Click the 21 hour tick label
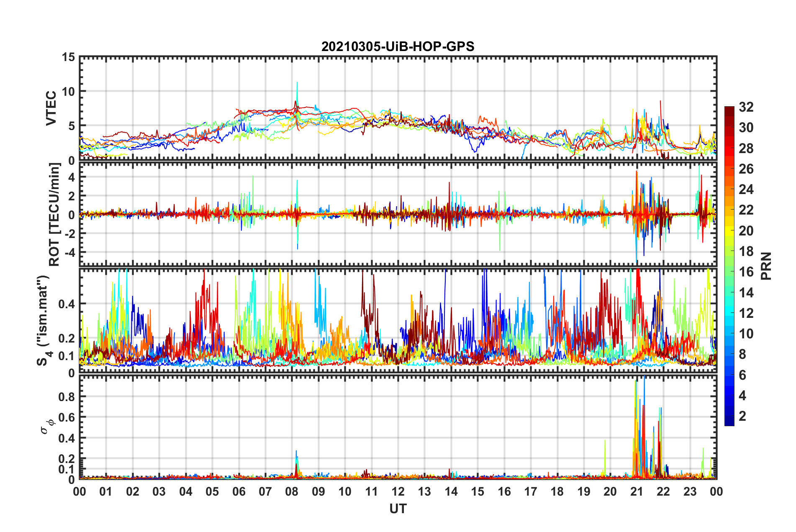796x532 pixels. [637, 492]
